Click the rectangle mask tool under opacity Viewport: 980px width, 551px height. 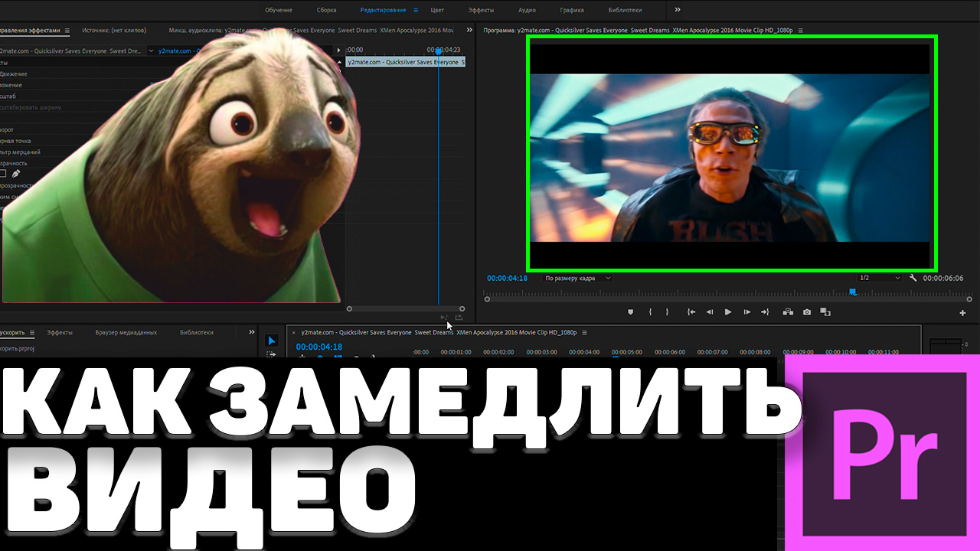coord(3,174)
